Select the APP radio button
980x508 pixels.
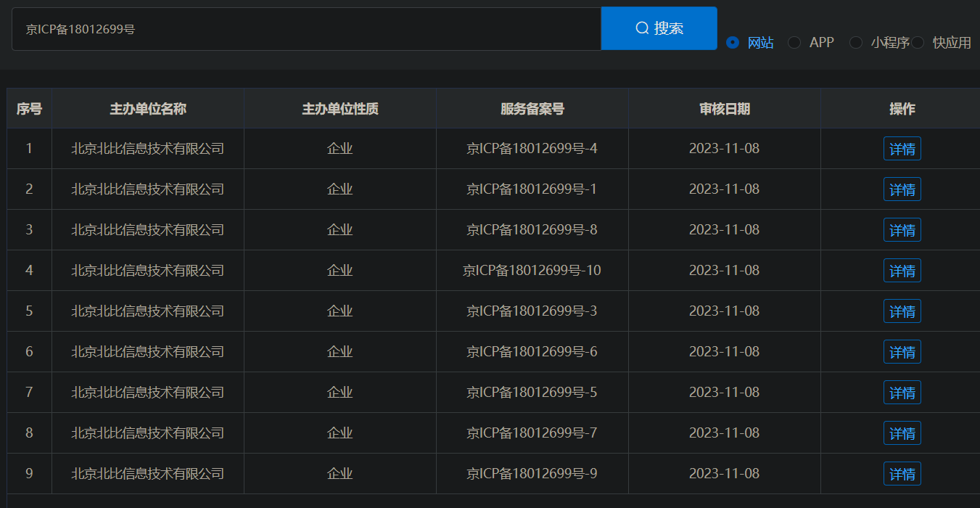click(794, 43)
